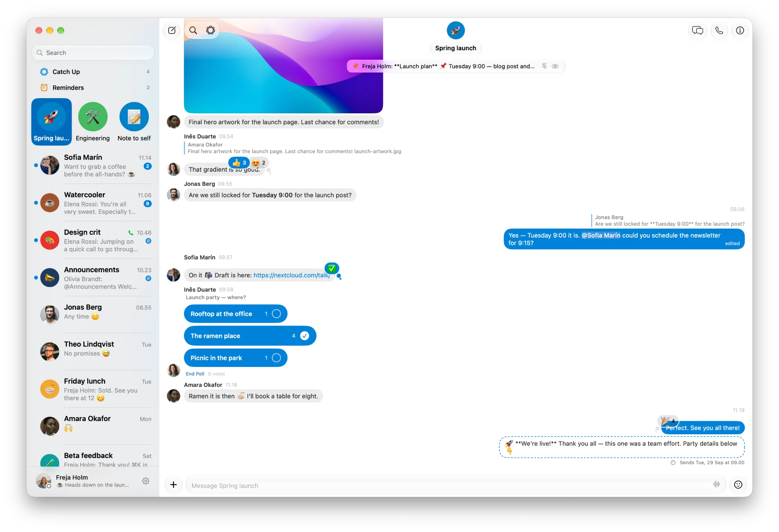Open the Announcements conversation

93,278
